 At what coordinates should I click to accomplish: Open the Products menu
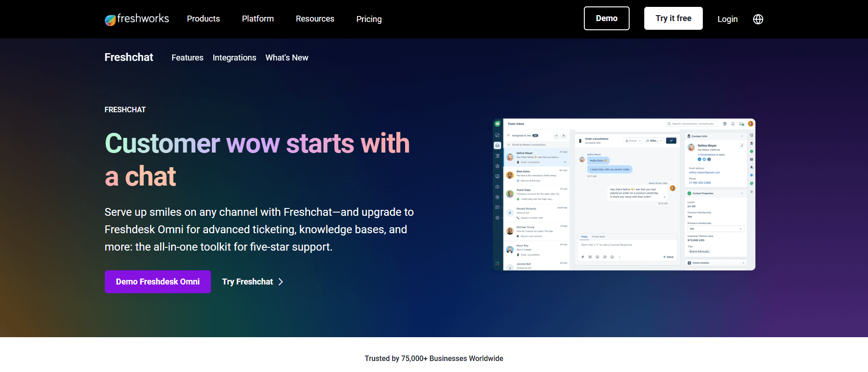point(203,19)
